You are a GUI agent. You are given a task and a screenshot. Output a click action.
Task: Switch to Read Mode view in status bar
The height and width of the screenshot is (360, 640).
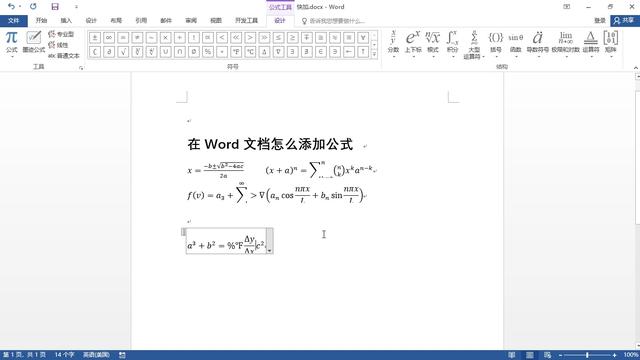(511, 355)
